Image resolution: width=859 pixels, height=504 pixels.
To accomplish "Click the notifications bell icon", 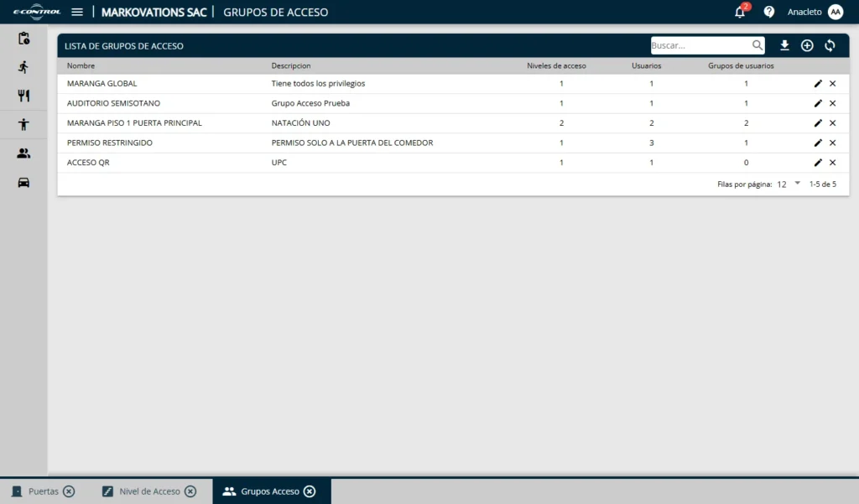I will (x=740, y=12).
